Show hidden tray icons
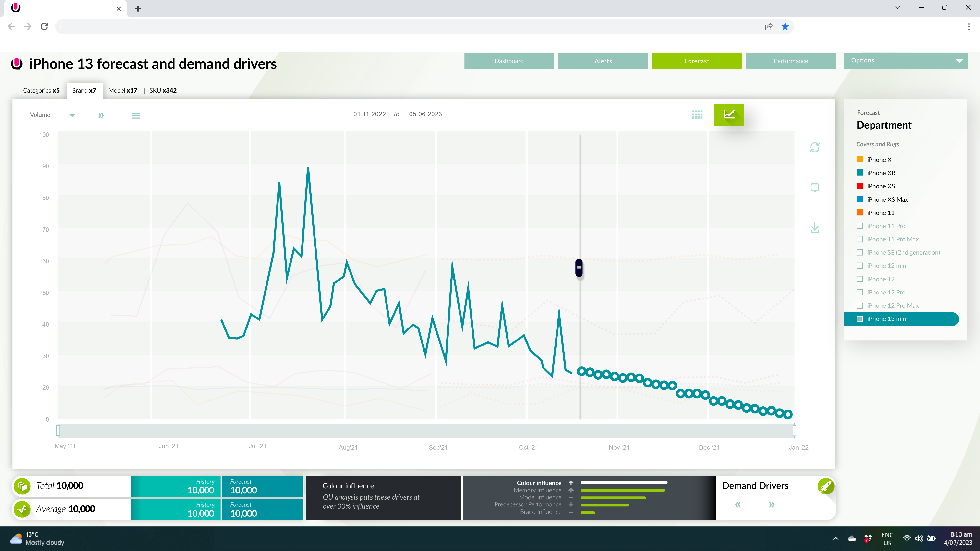 [x=835, y=539]
